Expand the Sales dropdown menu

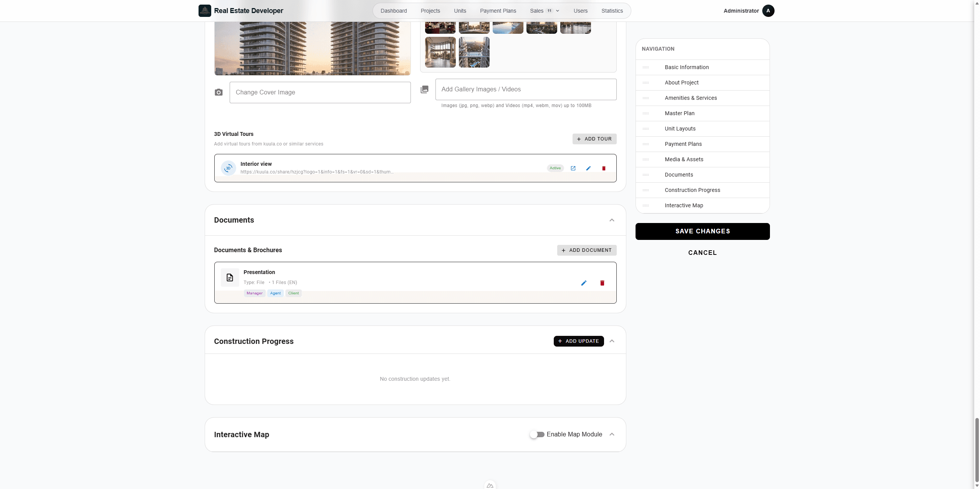point(545,11)
